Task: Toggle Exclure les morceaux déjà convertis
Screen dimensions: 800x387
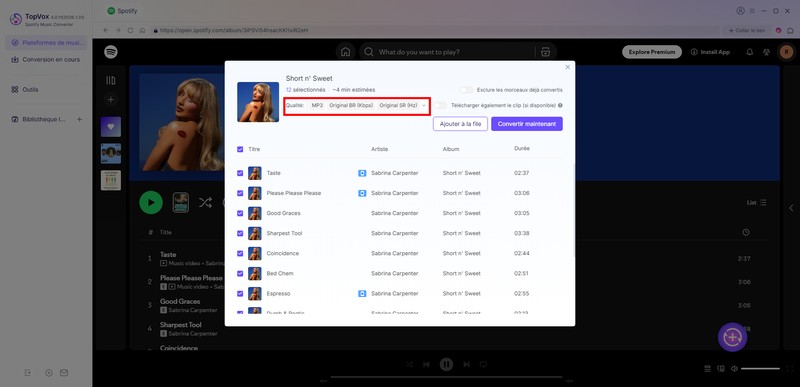Action: 466,90
